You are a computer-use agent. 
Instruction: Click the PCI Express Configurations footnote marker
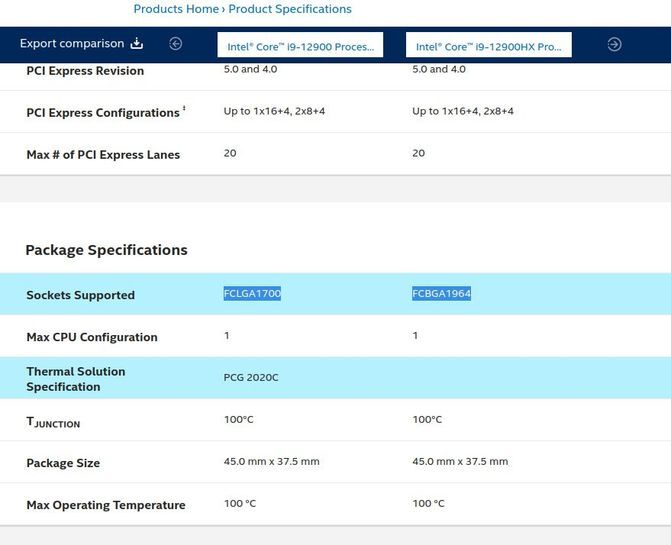coord(184,108)
